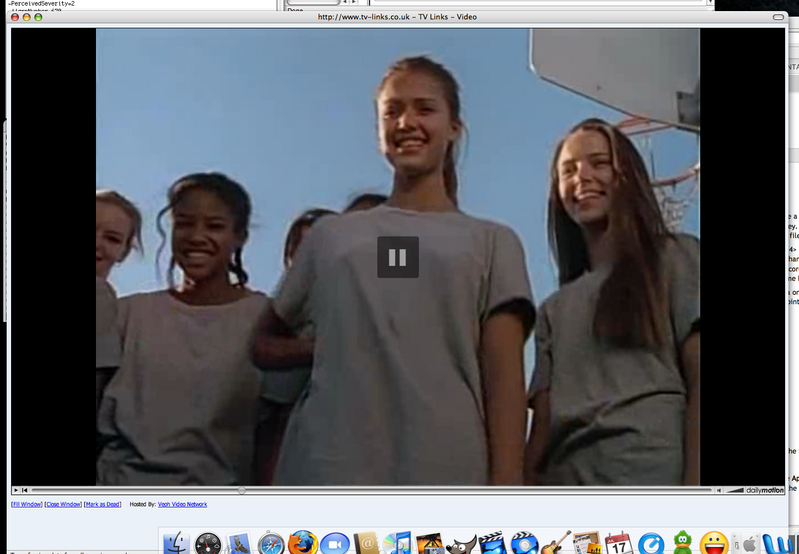Open iTunes from the Dock

pos(397,543)
